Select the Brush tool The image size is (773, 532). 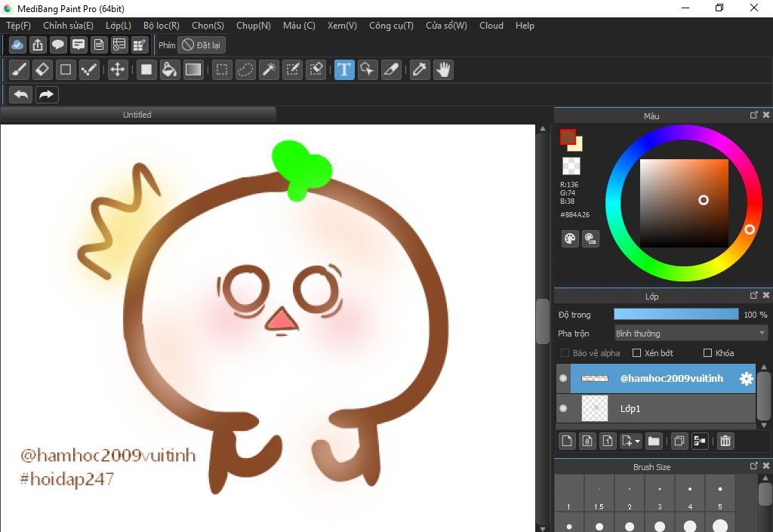coord(19,70)
